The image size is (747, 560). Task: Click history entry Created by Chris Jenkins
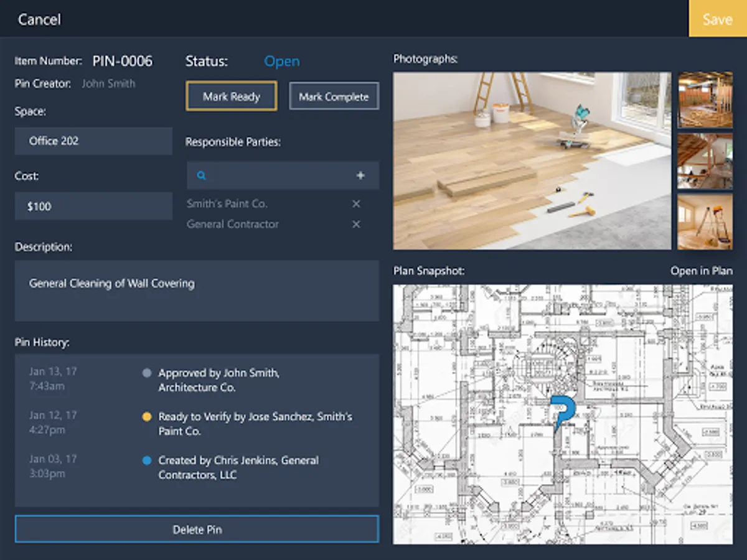(x=238, y=467)
